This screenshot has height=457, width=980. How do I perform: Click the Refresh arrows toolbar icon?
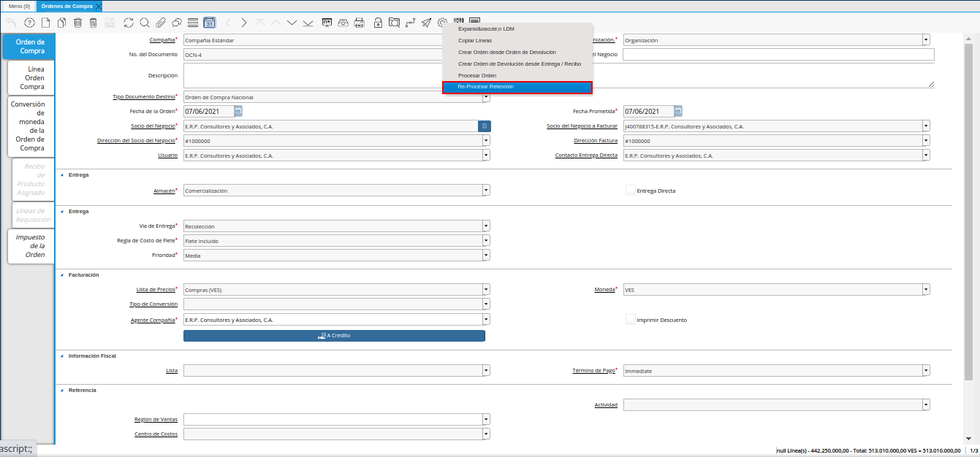(x=129, y=23)
